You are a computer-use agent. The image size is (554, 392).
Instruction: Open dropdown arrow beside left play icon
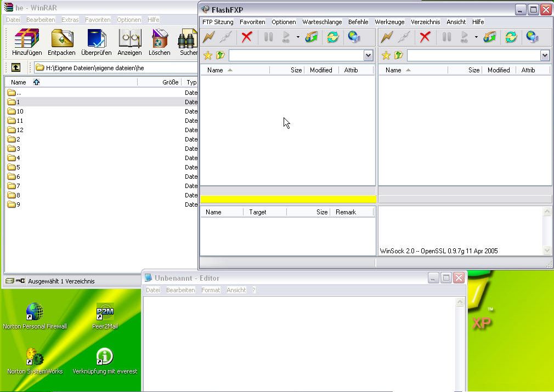tap(298, 37)
